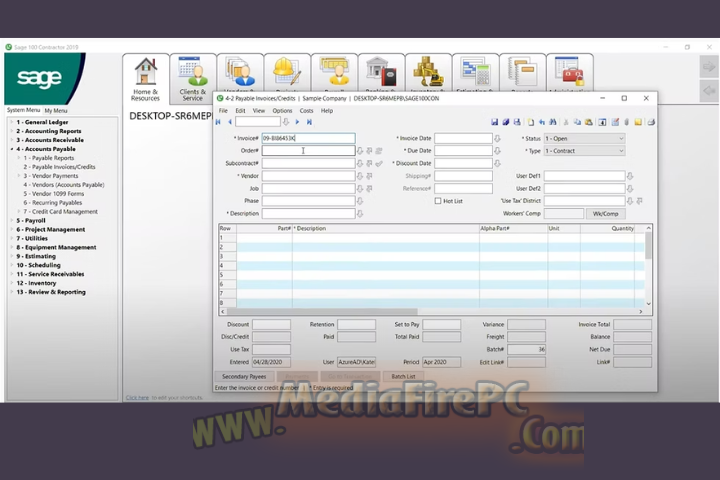The image size is (720, 480).
Task: Click the Save record toolbar icon
Action: click(495, 122)
